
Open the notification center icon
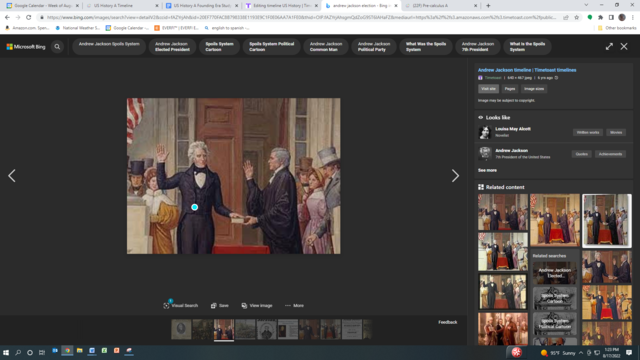[629, 353]
